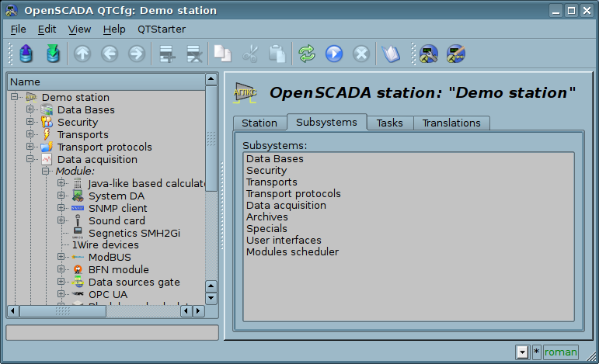Click the Paste clipboard toolbar icon
The height and width of the screenshot is (364, 599).
pos(277,54)
